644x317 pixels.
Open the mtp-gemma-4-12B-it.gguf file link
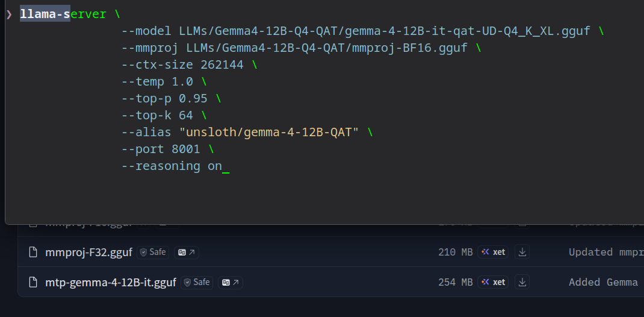111,283
